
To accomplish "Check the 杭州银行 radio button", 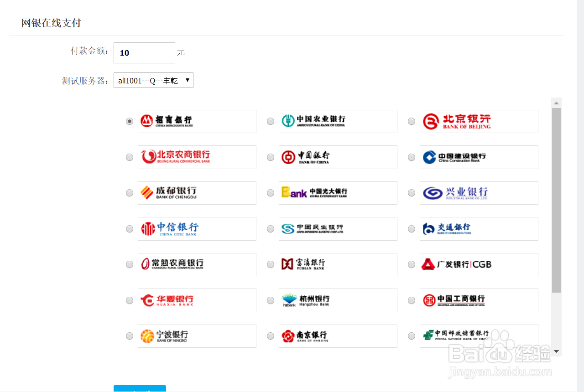I will (271, 300).
